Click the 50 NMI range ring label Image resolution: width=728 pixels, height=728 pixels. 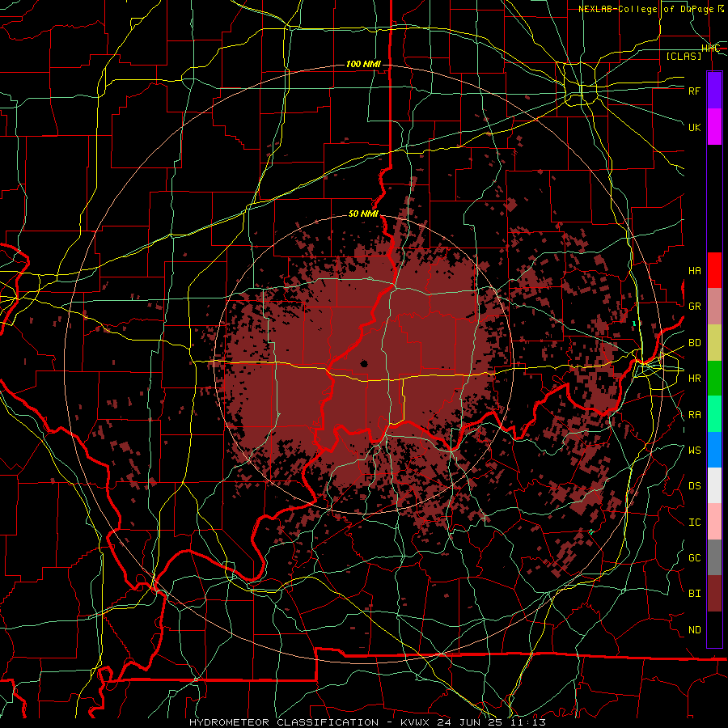363,214
